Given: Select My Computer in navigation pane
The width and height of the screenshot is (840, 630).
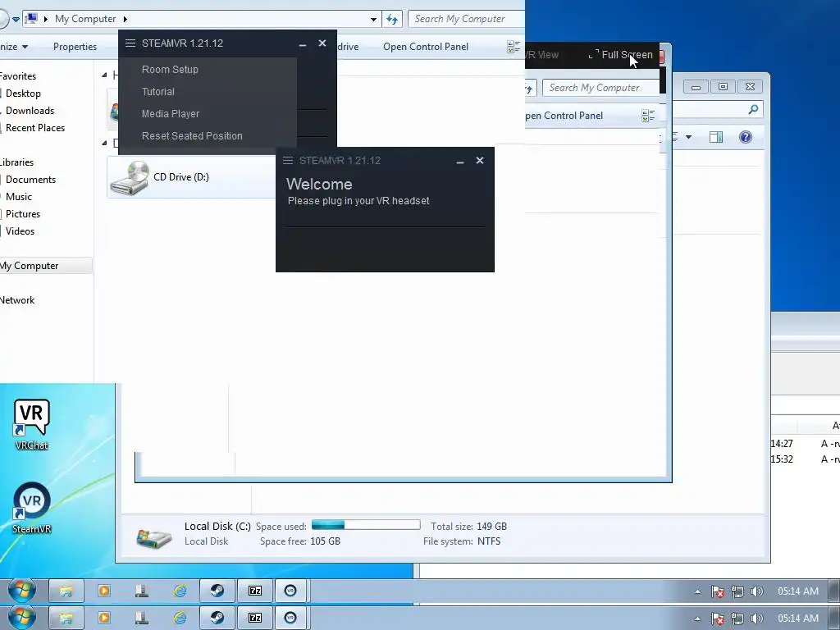Looking at the screenshot, I should tap(30, 266).
